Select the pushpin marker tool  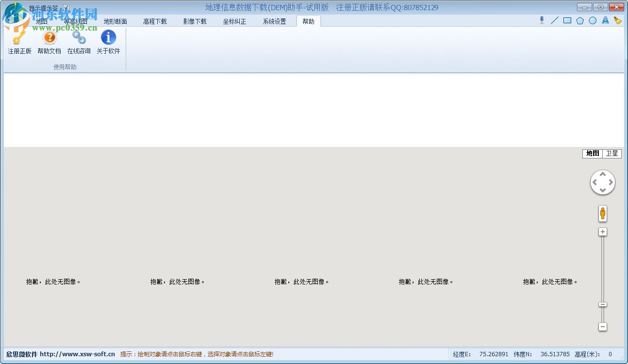(542, 20)
